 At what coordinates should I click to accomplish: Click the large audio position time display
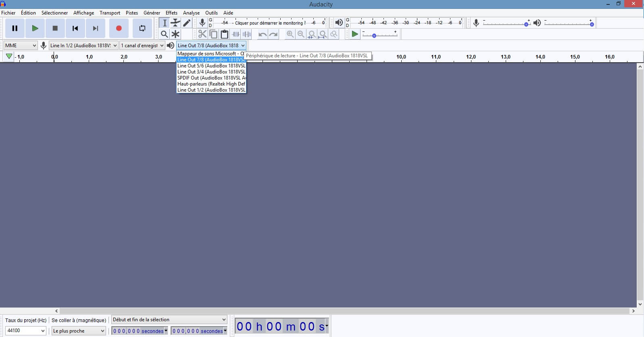[282, 326]
